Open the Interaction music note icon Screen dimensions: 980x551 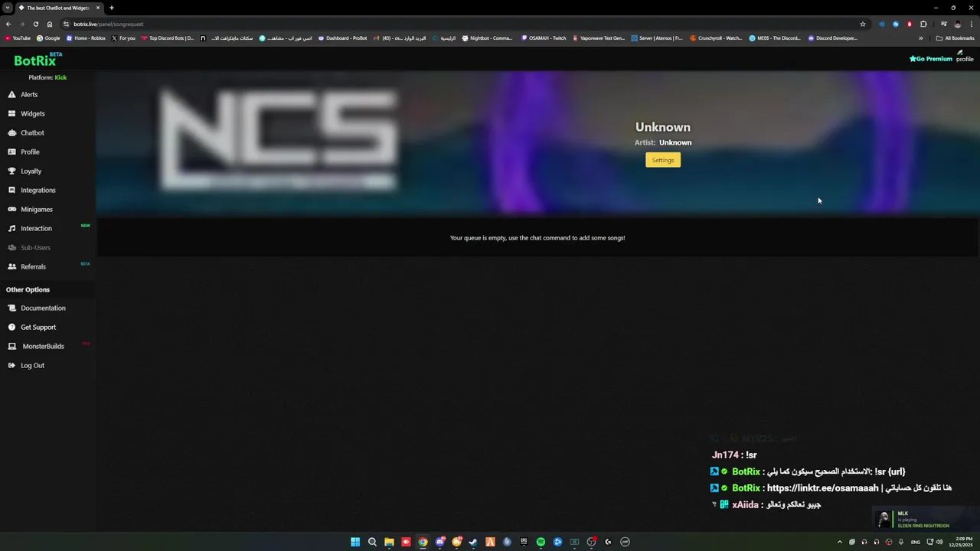click(11, 228)
